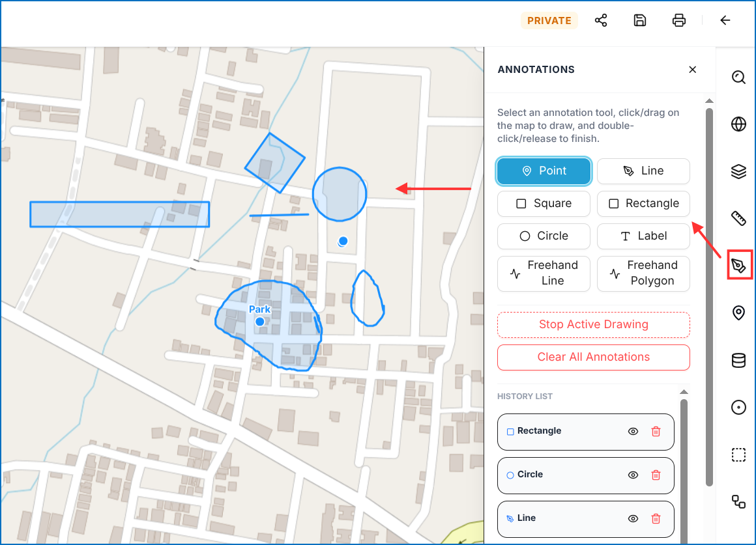Activate the Freehand Polygon tool

644,273
